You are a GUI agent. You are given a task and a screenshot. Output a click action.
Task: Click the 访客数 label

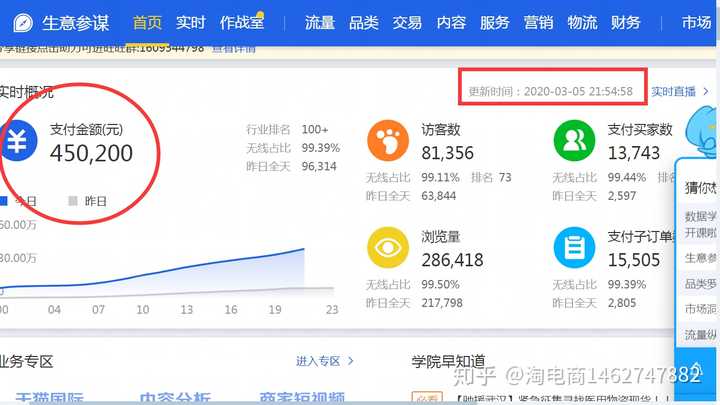click(x=440, y=129)
